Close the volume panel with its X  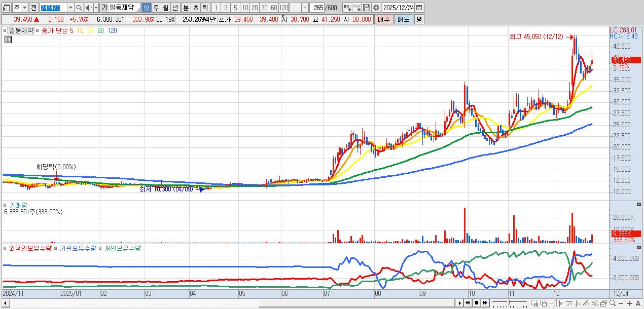pyautogui.click(x=638, y=204)
